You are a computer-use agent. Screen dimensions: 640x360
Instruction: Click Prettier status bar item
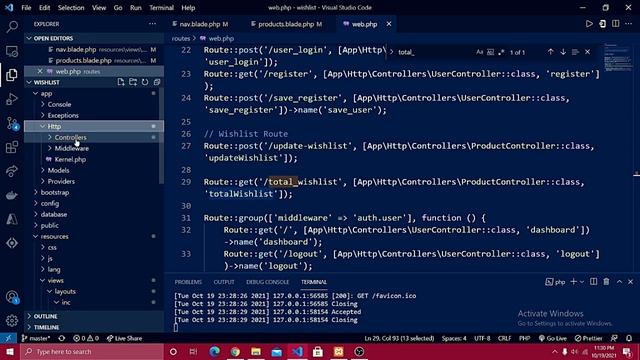pyautogui.click(x=589, y=338)
